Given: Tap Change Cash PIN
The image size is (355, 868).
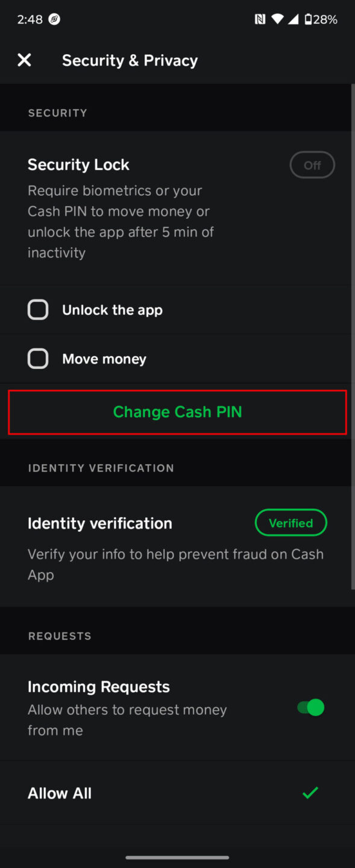Looking at the screenshot, I should [177, 412].
